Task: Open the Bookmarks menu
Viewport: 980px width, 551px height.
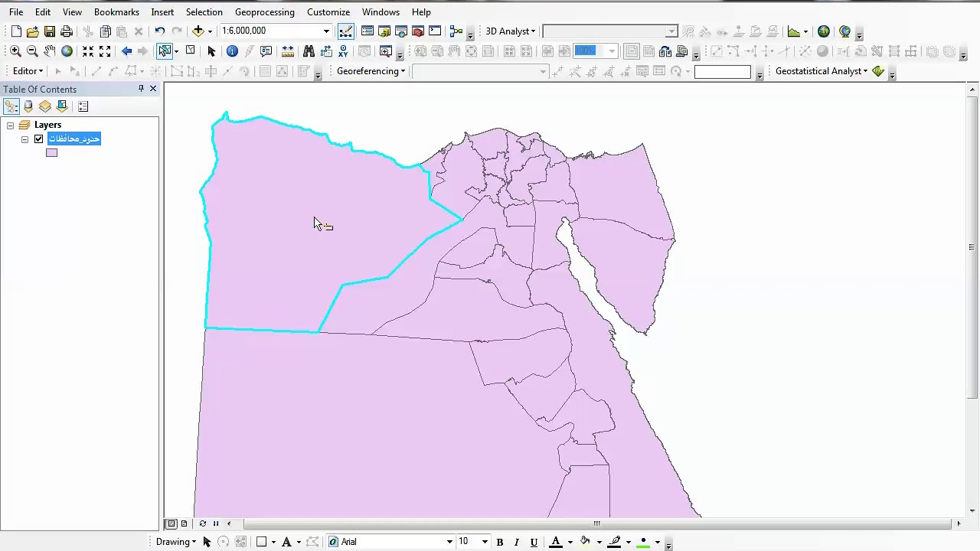Action: (116, 12)
